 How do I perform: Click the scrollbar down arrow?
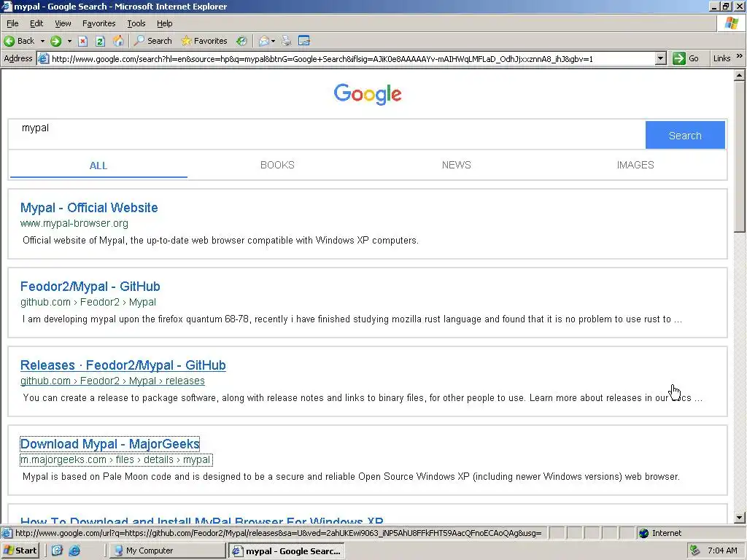coord(739,518)
